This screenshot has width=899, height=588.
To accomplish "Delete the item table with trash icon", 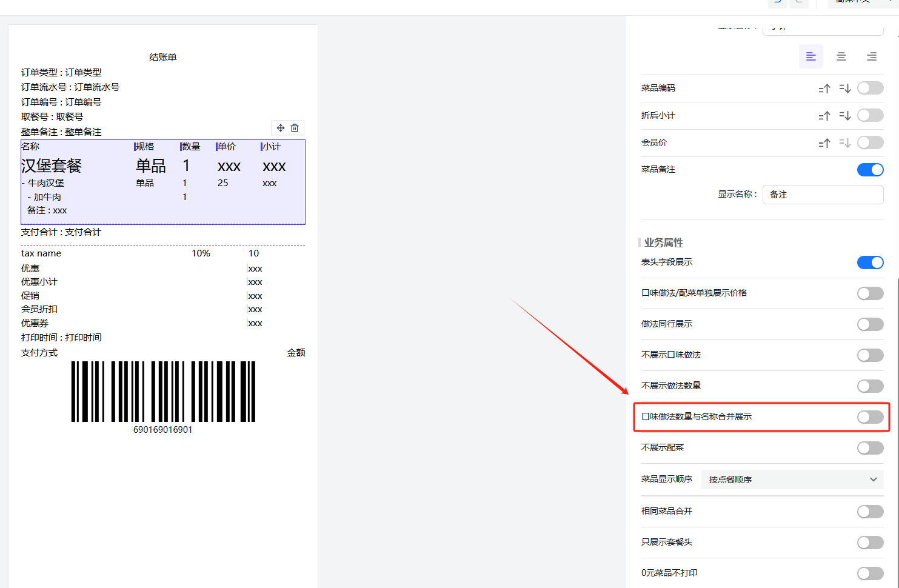I will click(295, 128).
